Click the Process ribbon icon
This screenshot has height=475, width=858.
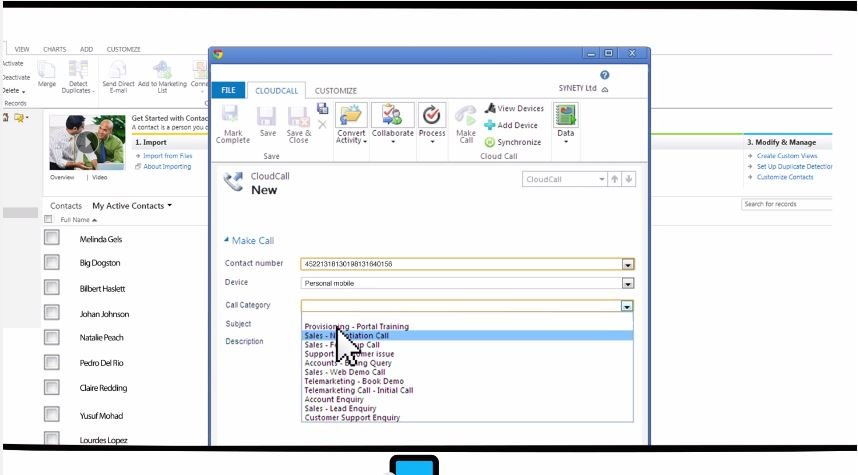pyautogui.click(x=432, y=115)
